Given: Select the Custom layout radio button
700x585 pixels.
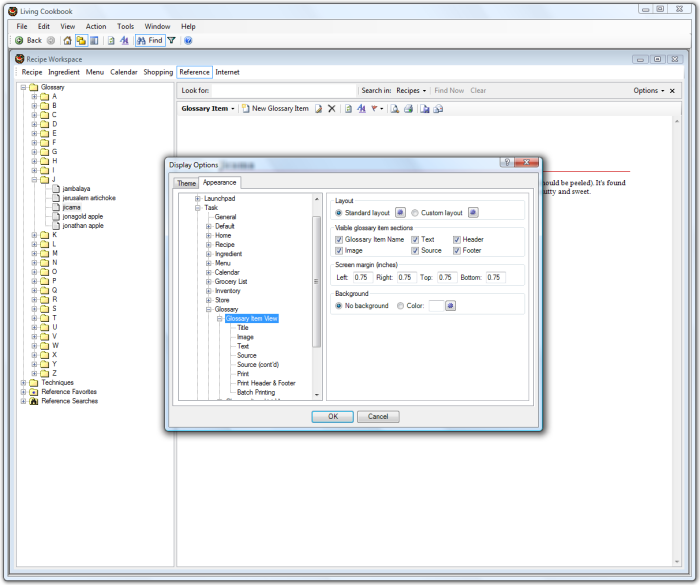Looking at the screenshot, I should point(415,213).
